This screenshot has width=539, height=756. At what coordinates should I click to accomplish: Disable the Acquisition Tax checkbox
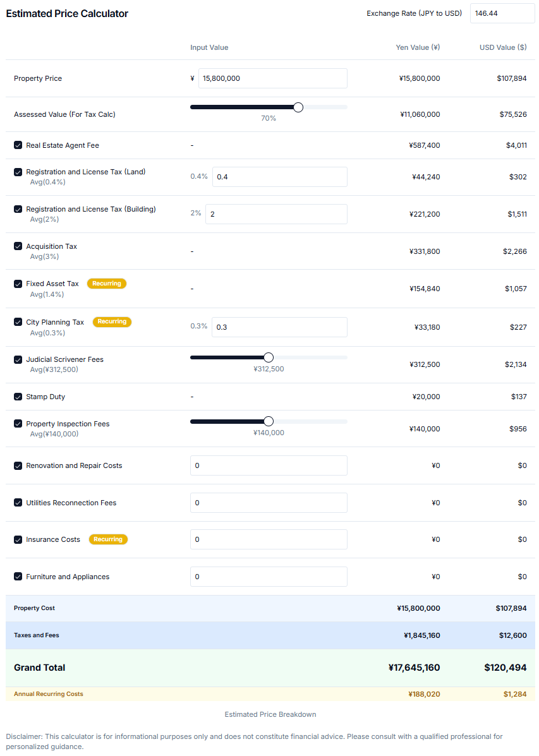click(x=18, y=246)
